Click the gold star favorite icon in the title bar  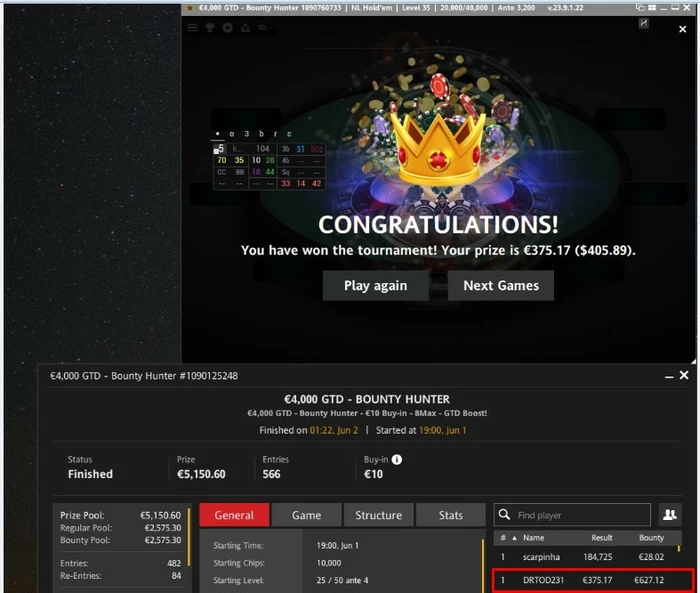(190, 8)
